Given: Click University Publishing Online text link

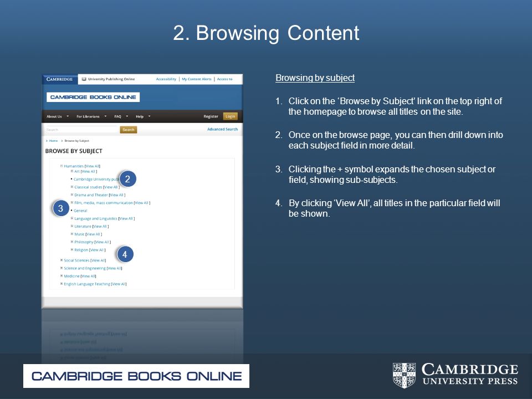Looking at the screenshot, I should pyautogui.click(x=111, y=79).
